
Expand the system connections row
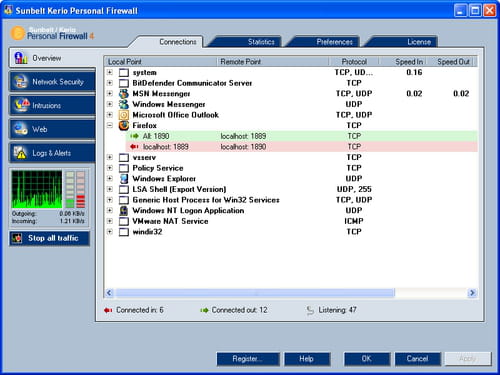click(110, 72)
